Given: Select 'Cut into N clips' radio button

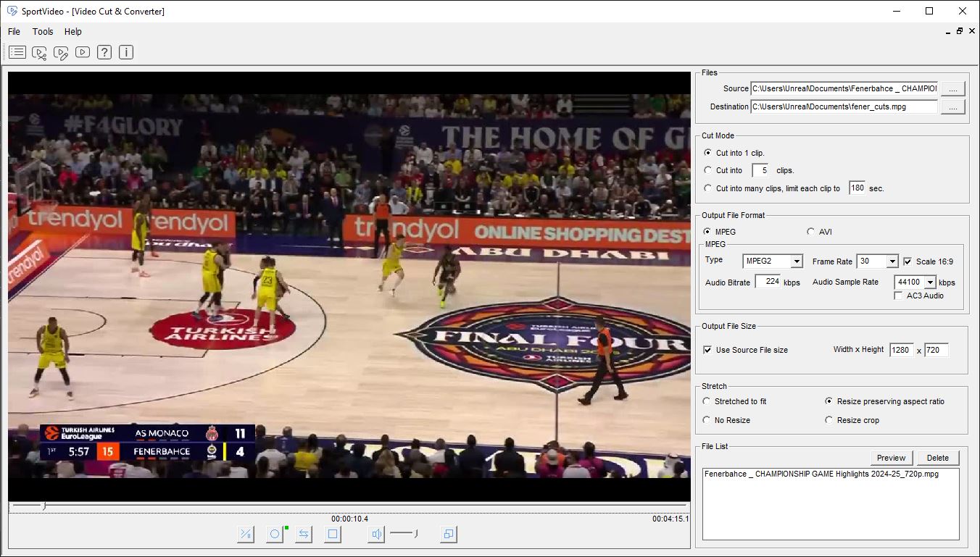Looking at the screenshot, I should (x=708, y=170).
